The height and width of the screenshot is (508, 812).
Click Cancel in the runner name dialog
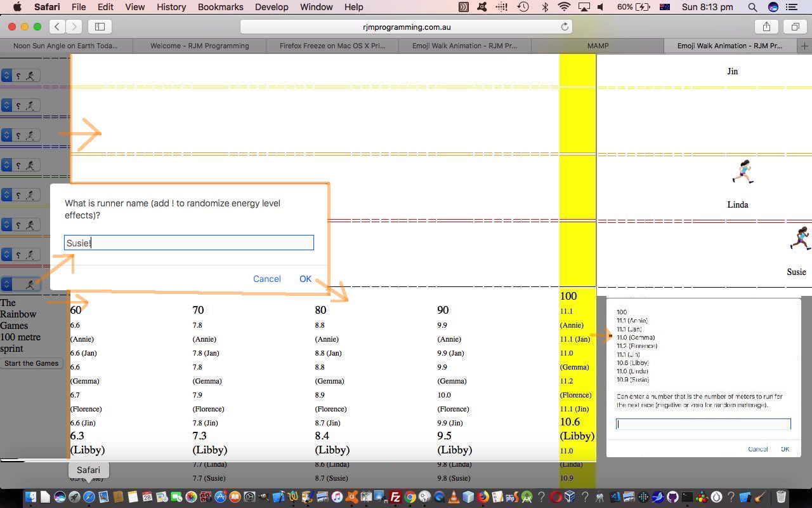click(x=267, y=279)
